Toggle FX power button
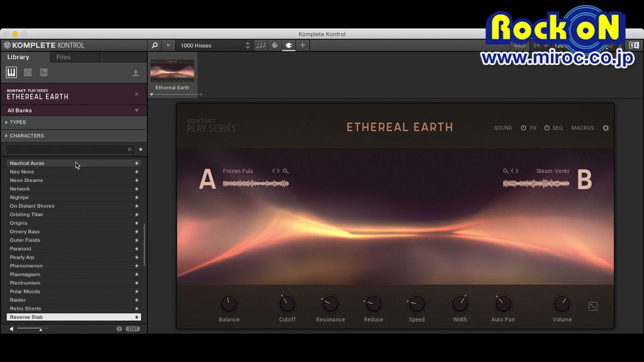Screen dimensions: 644x362 [523, 128]
